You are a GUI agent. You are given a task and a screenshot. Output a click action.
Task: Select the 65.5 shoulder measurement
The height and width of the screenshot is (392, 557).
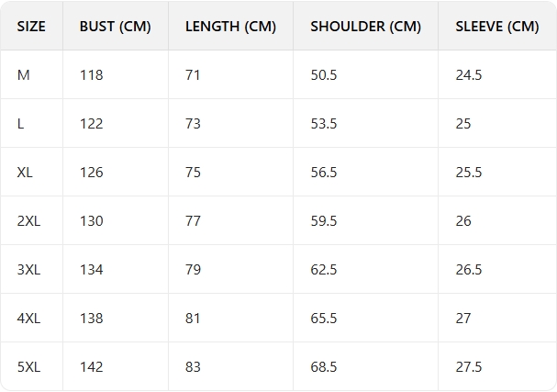324,319
